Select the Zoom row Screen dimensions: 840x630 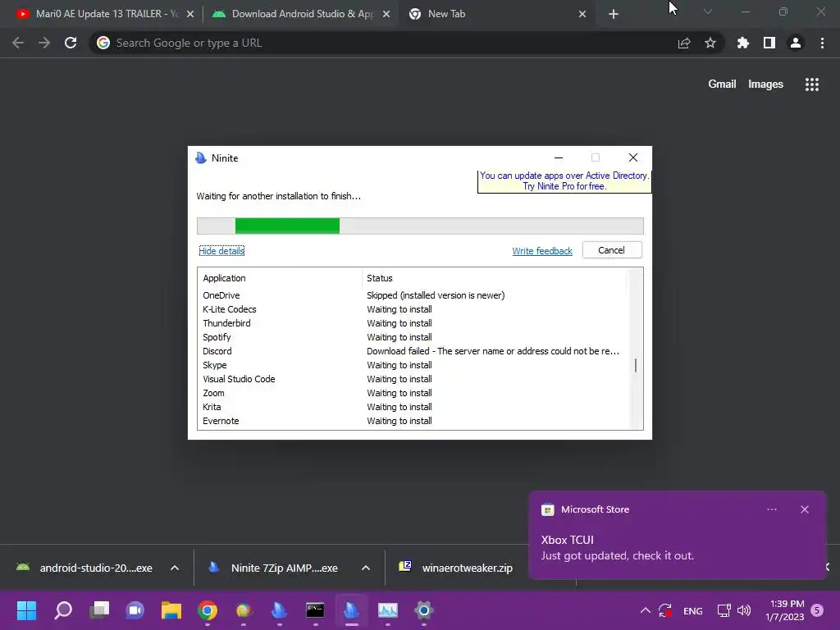[x=413, y=393]
